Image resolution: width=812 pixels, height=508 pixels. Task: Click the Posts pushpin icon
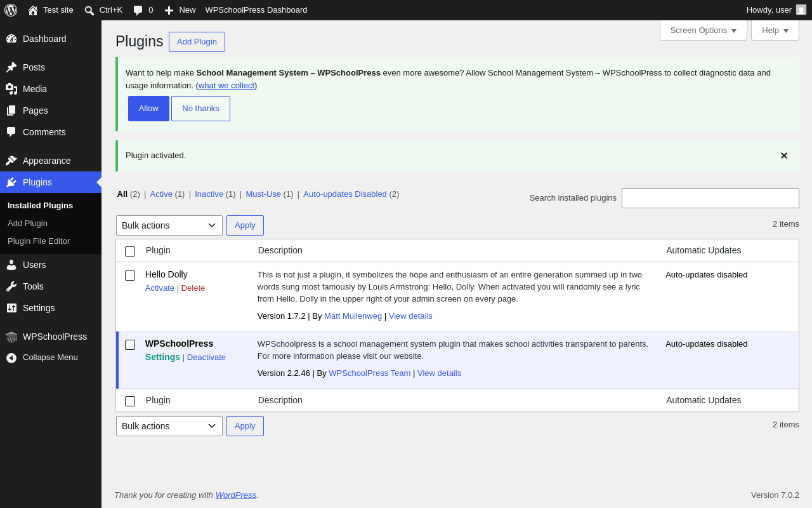(x=11, y=67)
